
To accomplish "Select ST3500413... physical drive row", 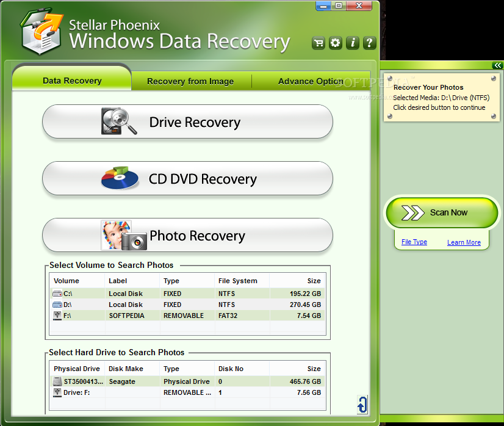I will (x=187, y=381).
